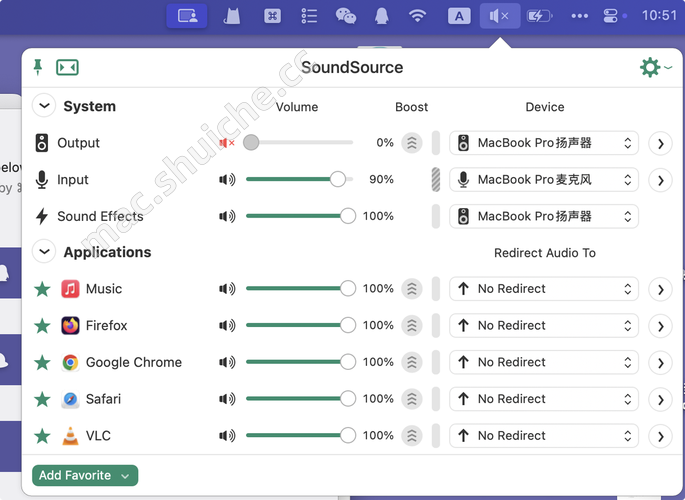Click the VLC cone icon

click(70, 435)
